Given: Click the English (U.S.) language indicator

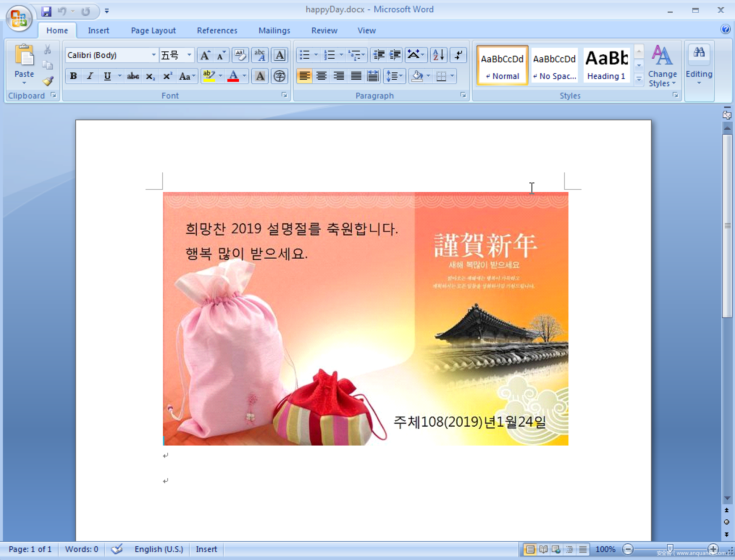Looking at the screenshot, I should (159, 549).
